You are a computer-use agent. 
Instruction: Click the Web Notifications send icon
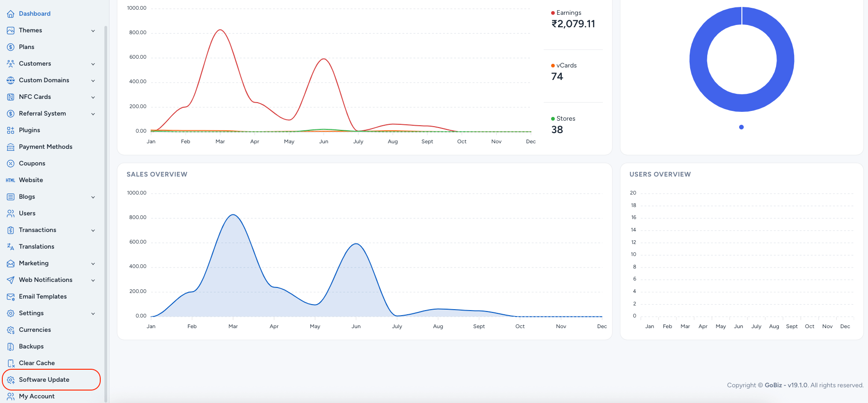(11, 280)
